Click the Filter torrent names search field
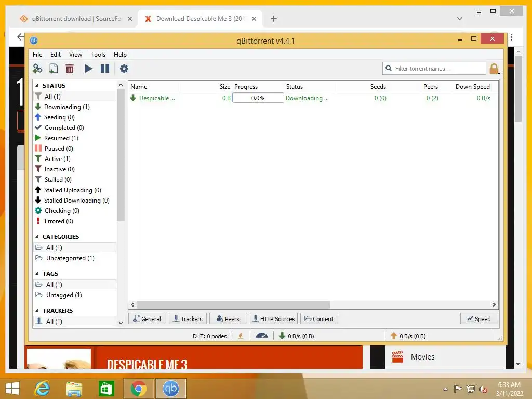This screenshot has height=399, width=532. (x=434, y=69)
